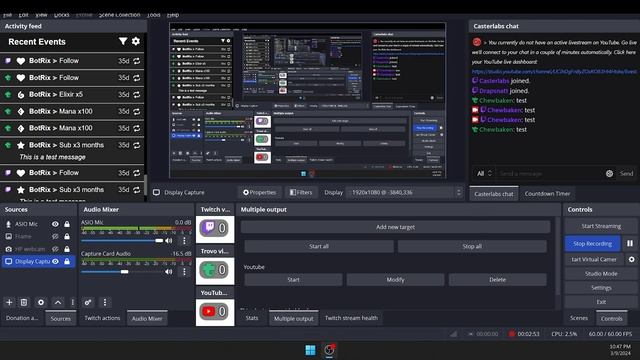Viewport: 640px width, 360px height.
Task: Click the Multiple output panel scrollbar
Action: click(x=558, y=256)
